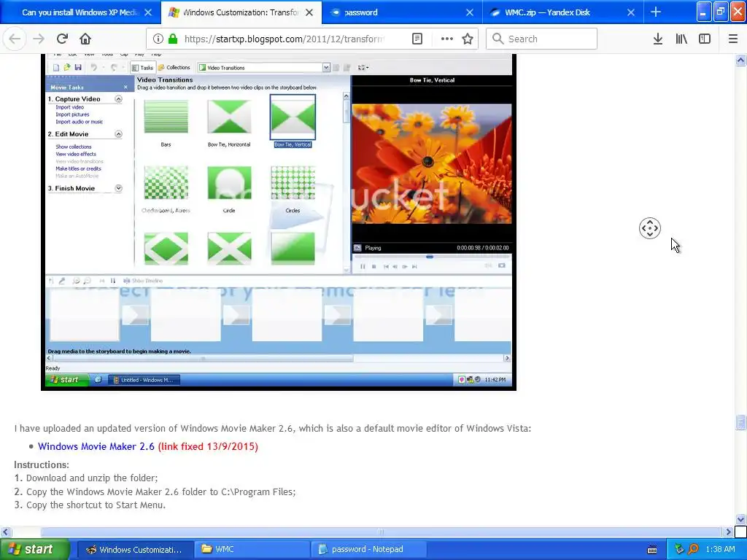747x560 pixels.
Task: Switch to the 'Can you install Windows XP Media' tab
Action: pos(79,12)
